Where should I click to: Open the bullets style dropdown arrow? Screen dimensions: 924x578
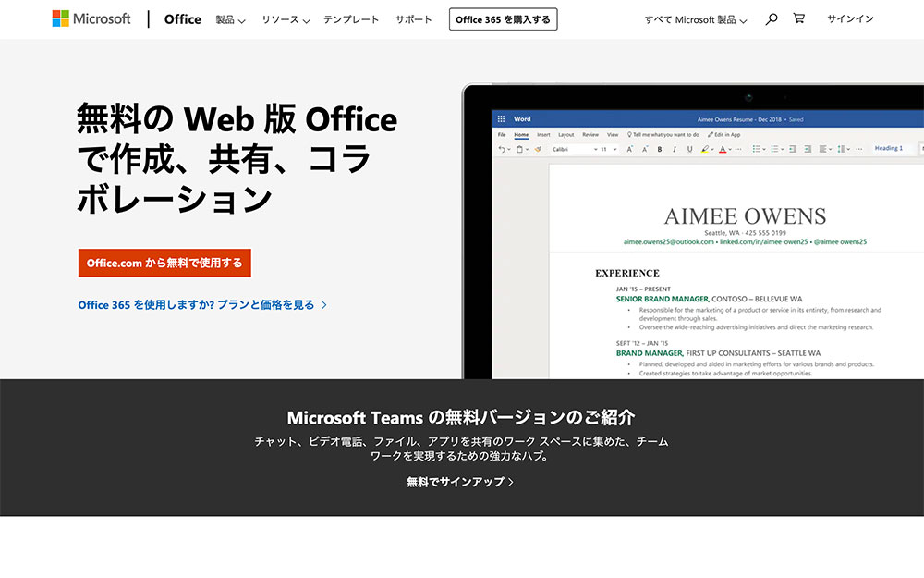(x=764, y=150)
